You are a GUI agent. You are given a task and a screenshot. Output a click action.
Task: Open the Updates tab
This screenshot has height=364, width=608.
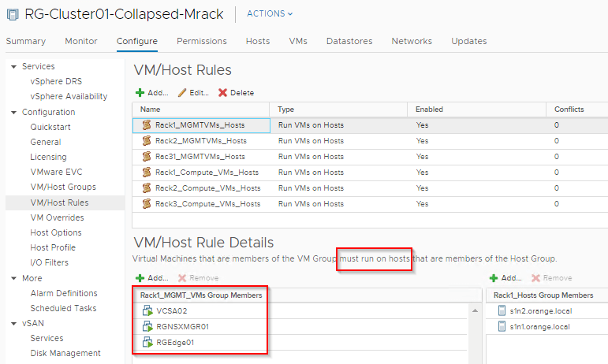tap(468, 41)
